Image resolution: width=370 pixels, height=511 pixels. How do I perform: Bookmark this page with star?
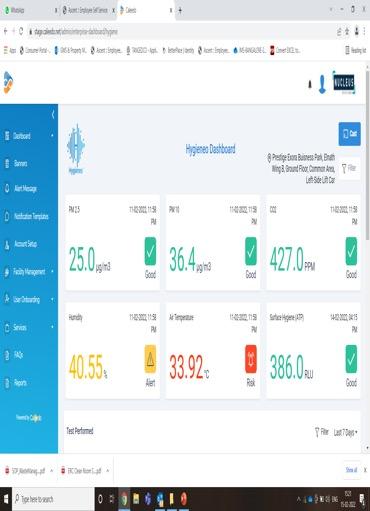coord(347,31)
